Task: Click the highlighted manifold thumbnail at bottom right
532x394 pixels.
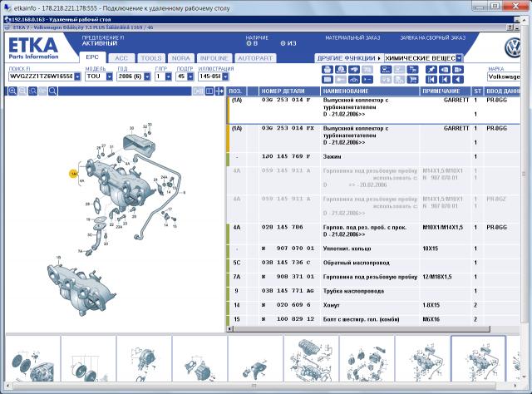Action: (478, 358)
